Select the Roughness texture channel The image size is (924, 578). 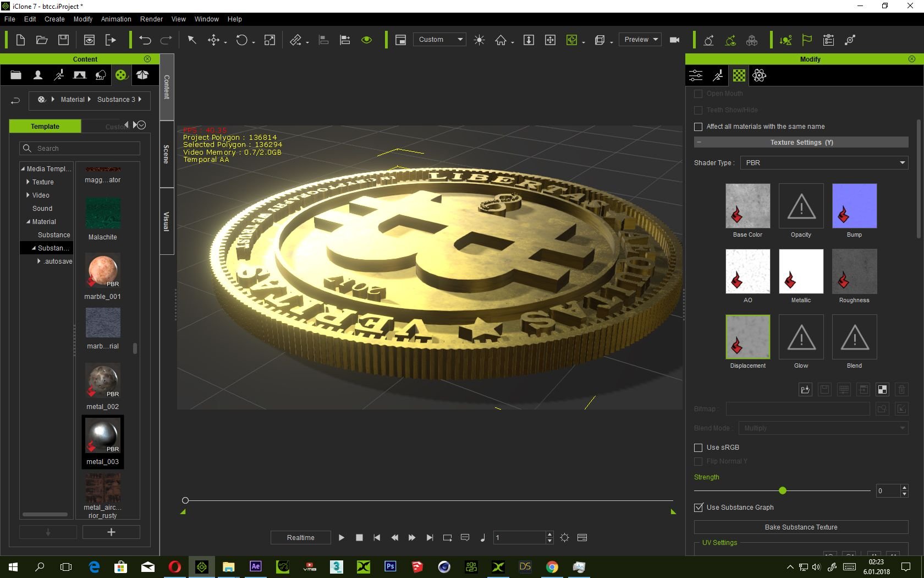point(854,271)
